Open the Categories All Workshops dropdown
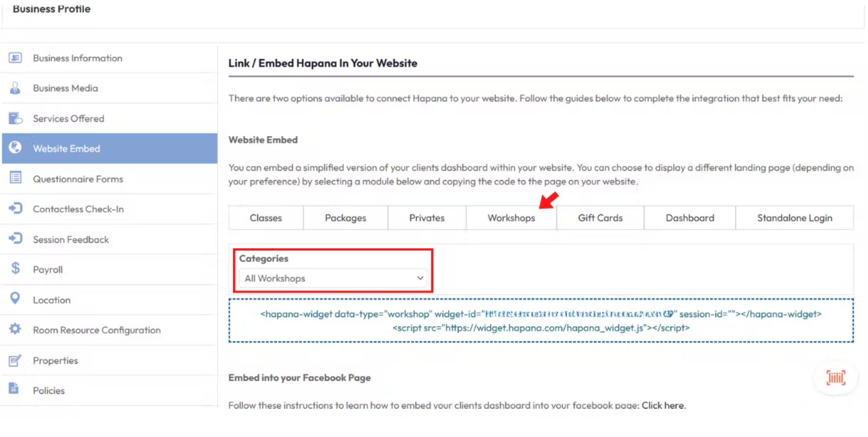The width and height of the screenshot is (868, 437). tap(333, 278)
